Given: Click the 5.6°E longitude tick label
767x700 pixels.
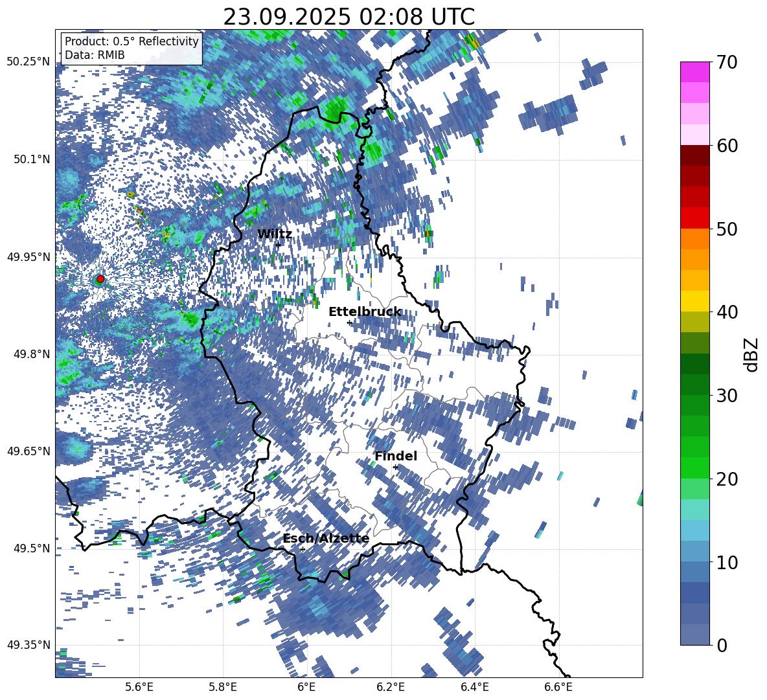Looking at the screenshot, I should [x=139, y=687].
